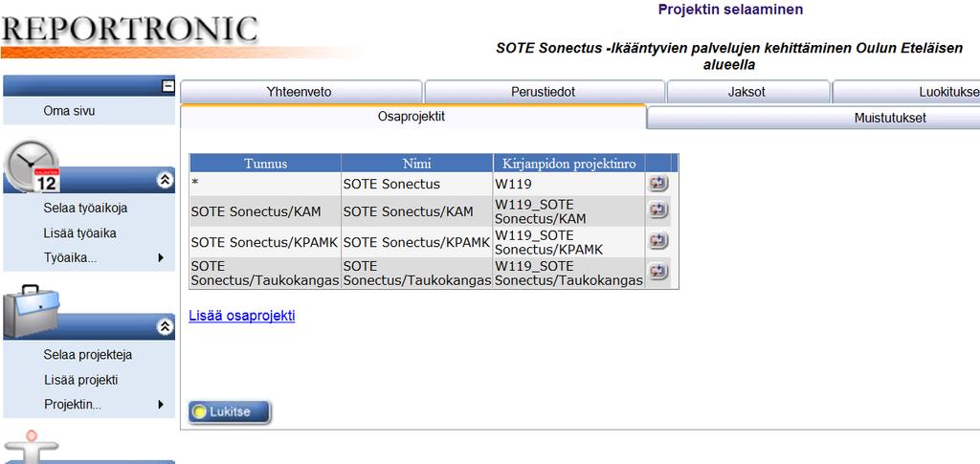Click the edit icon in SOTE Sonectus/KPAMK row

tap(658, 240)
